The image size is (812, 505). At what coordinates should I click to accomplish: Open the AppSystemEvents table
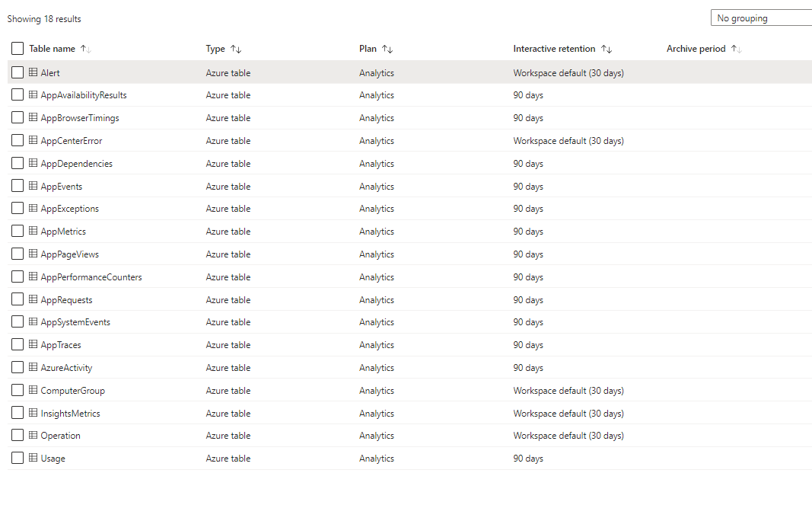[x=75, y=322]
